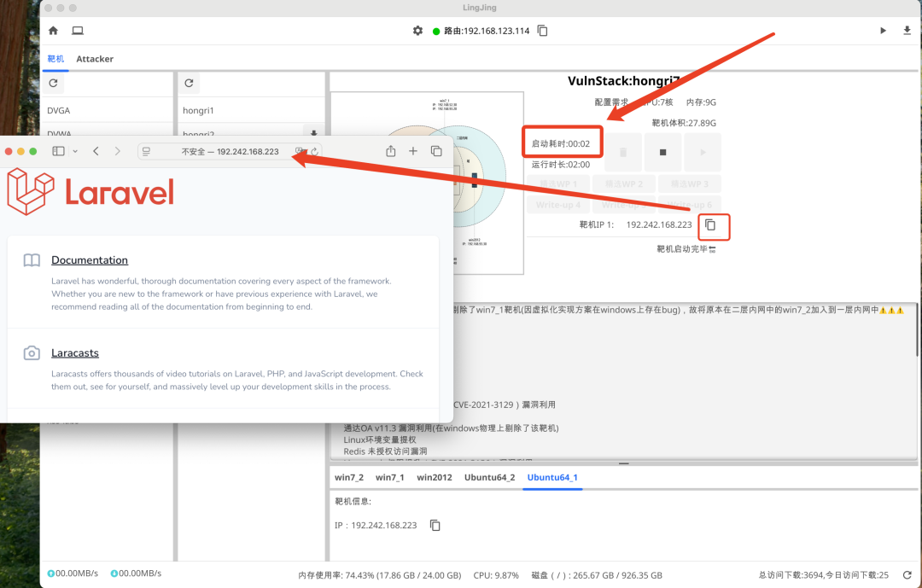The image size is (922, 588).
Task: Click the 通达OA v11.3 漏洞利用 line
Action: pos(451,428)
